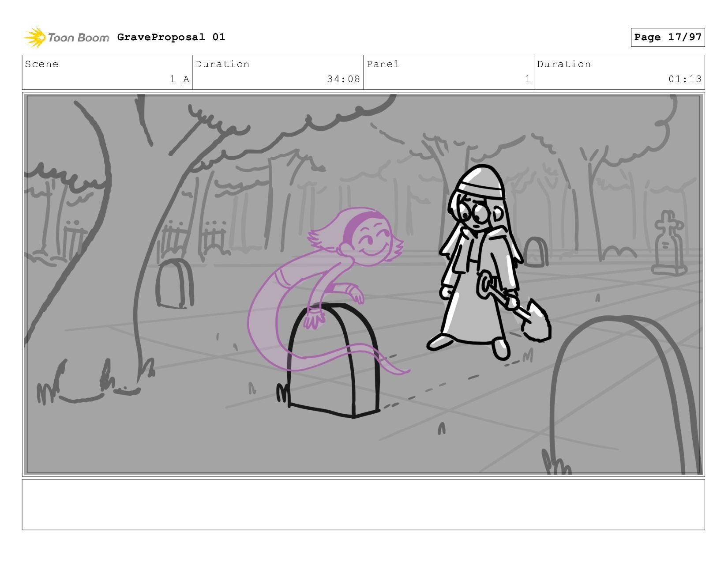
Task: Click the Panel label
Action: click(x=383, y=64)
